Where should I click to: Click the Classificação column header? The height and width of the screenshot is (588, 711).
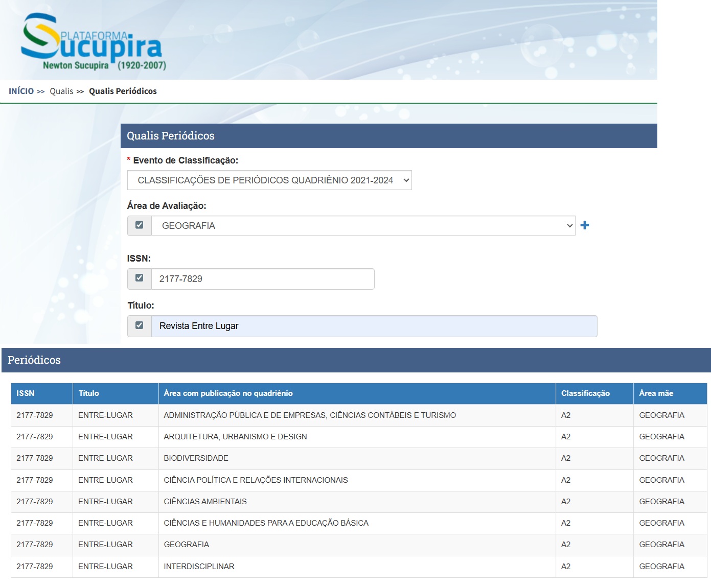click(585, 393)
